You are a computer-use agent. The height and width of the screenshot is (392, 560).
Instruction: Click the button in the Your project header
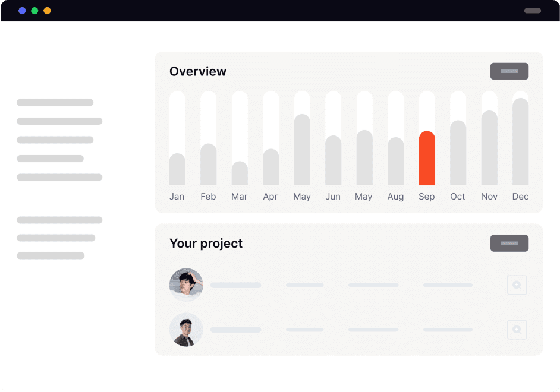tap(509, 243)
